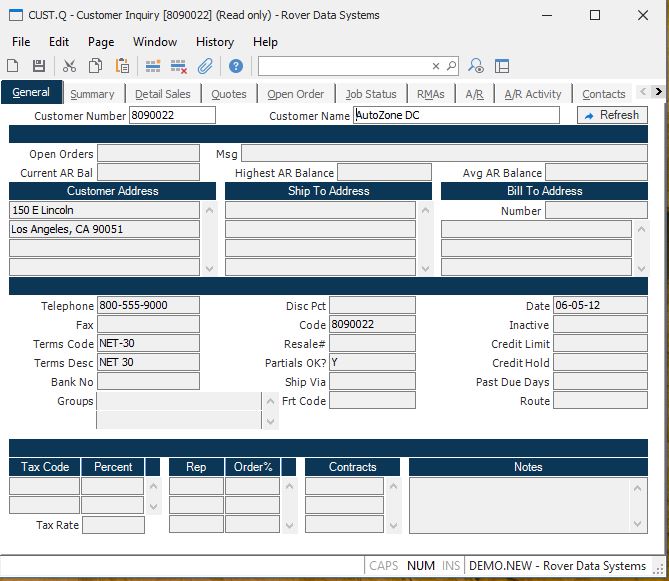
Task: Click the magnifier icon in search box
Action: (x=451, y=66)
